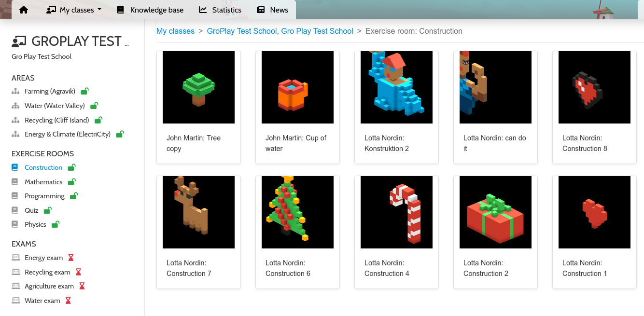The image size is (644, 316).
Task: Open the Water (Water Valley) area
Action: pyautogui.click(x=55, y=106)
